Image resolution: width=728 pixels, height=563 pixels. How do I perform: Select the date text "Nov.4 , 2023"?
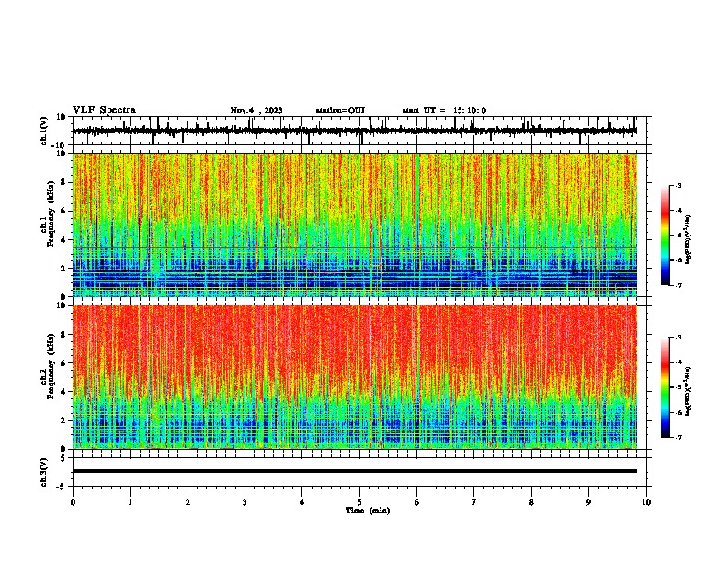256,110
